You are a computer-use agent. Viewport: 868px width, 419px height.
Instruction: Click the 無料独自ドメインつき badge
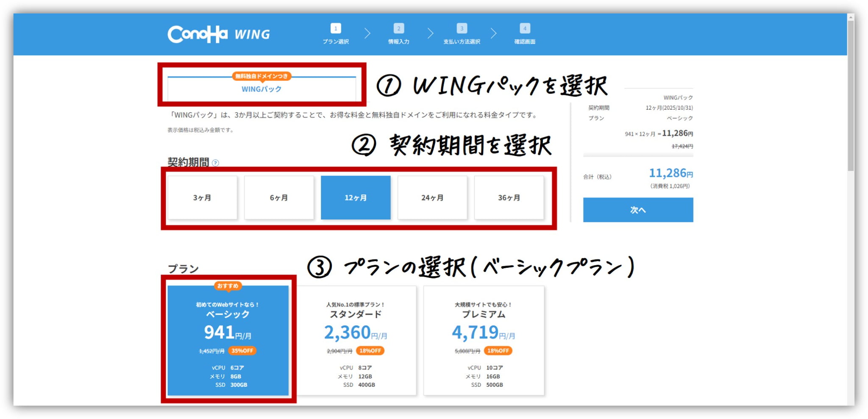262,76
